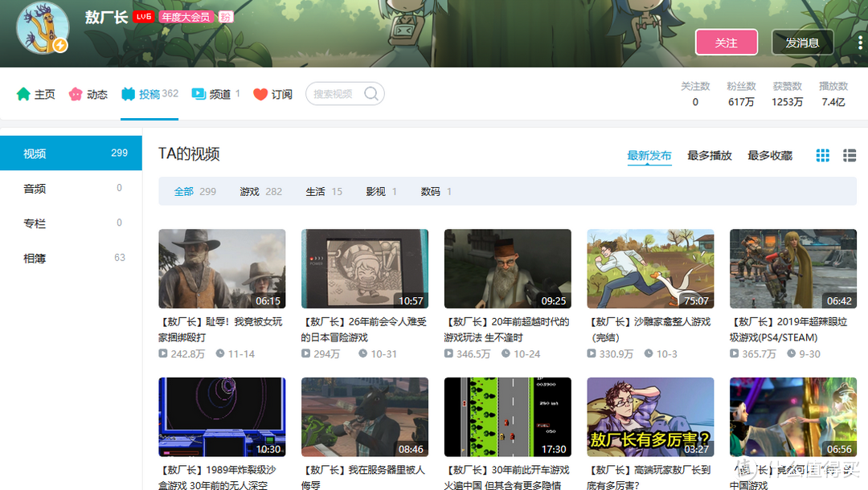This screenshot has width=868, height=490.
Task: Click the magnifier icon in the search box
Action: pyautogui.click(x=371, y=94)
